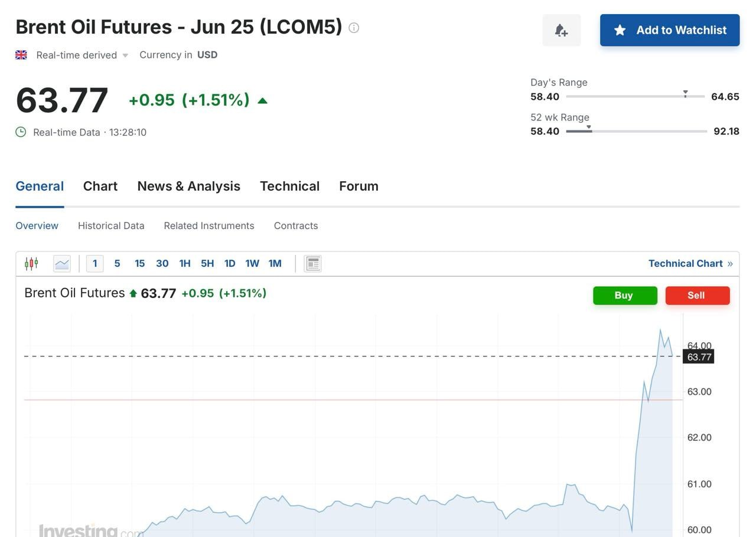Switch to area chart type icon
The image size is (756, 537).
(x=62, y=263)
